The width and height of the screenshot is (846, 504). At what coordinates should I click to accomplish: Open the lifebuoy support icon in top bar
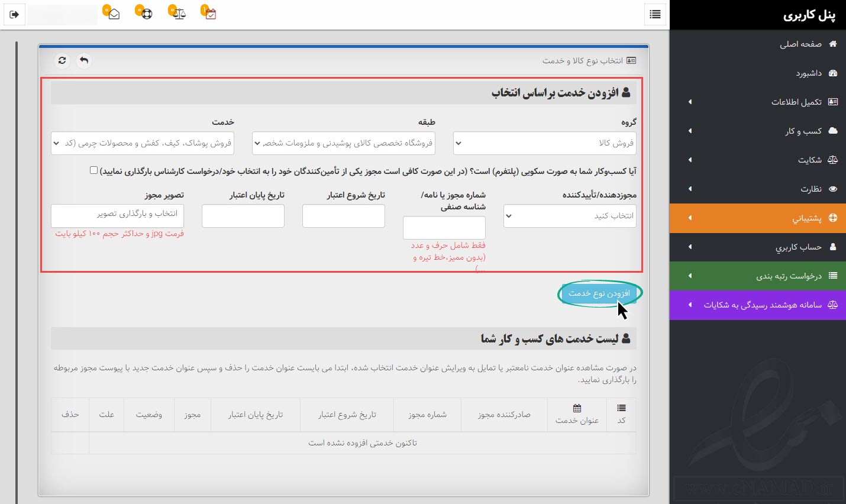pyautogui.click(x=146, y=14)
